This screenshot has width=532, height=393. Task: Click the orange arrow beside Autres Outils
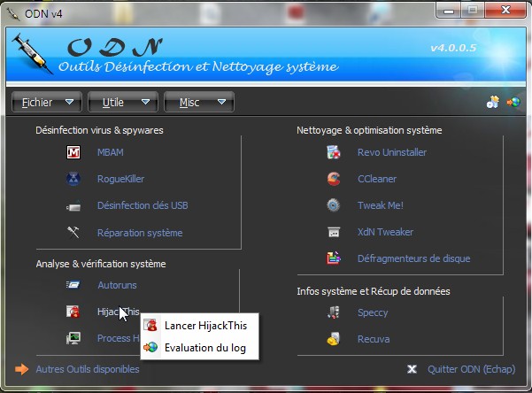[22, 369]
